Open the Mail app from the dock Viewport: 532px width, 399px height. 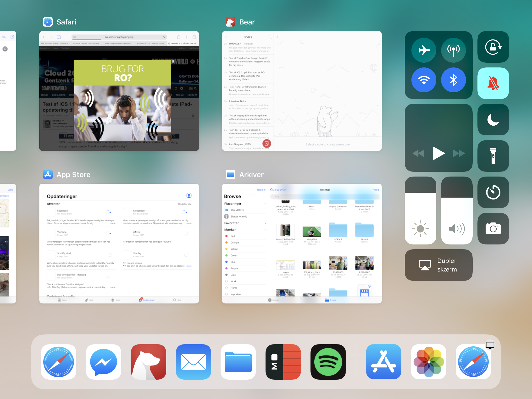(193, 362)
